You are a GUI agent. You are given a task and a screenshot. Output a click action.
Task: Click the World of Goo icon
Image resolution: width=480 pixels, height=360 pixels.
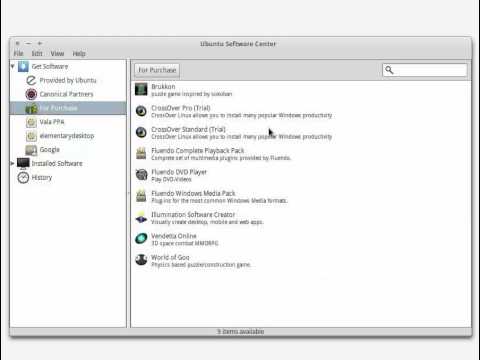coord(141,260)
